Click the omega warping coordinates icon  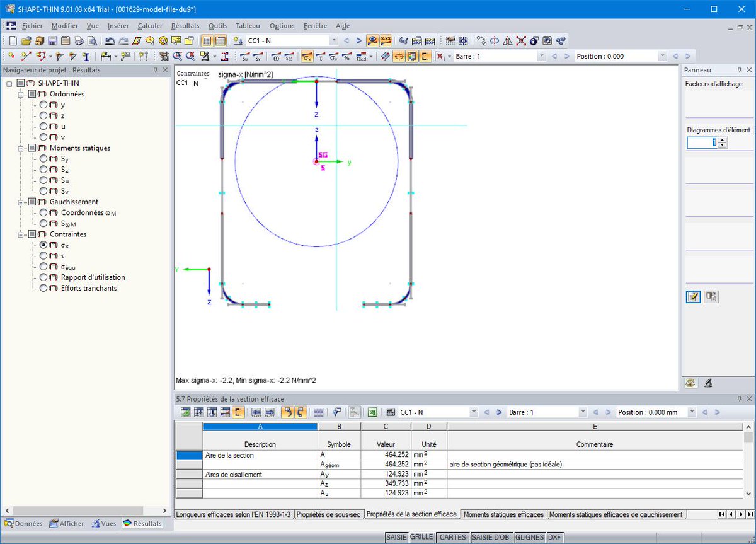click(276, 56)
